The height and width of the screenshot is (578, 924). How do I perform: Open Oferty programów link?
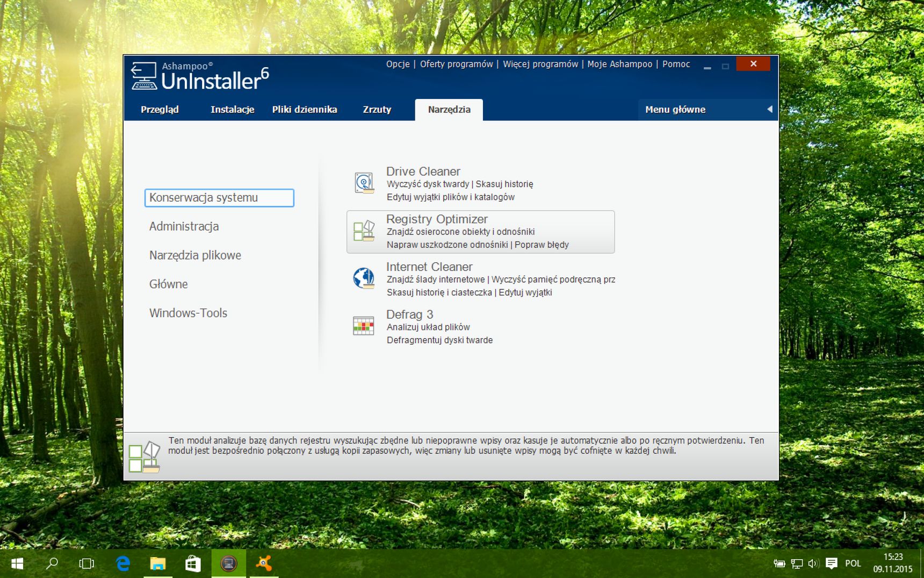[x=456, y=64]
